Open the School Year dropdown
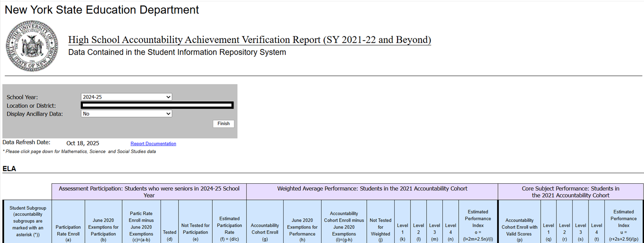644x243 pixels. pyautogui.click(x=126, y=97)
